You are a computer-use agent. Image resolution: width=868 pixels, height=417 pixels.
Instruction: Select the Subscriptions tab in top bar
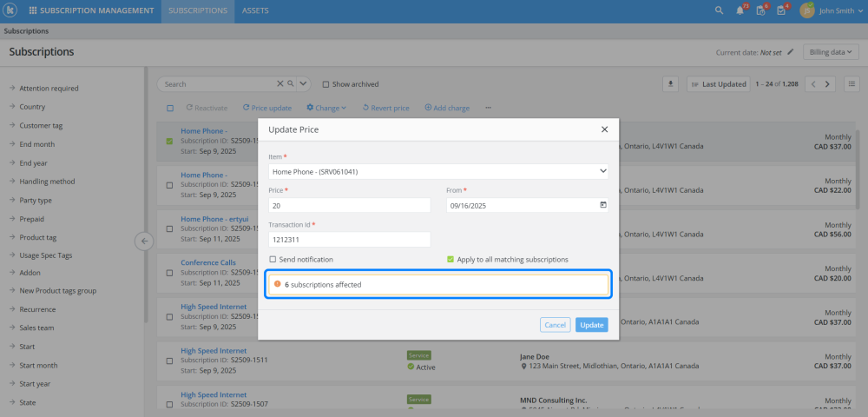tap(198, 11)
